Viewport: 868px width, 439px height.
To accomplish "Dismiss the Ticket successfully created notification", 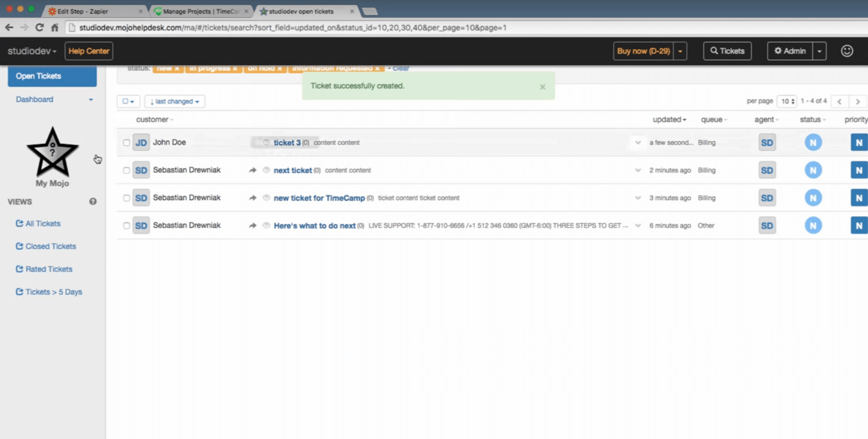I will [x=543, y=87].
